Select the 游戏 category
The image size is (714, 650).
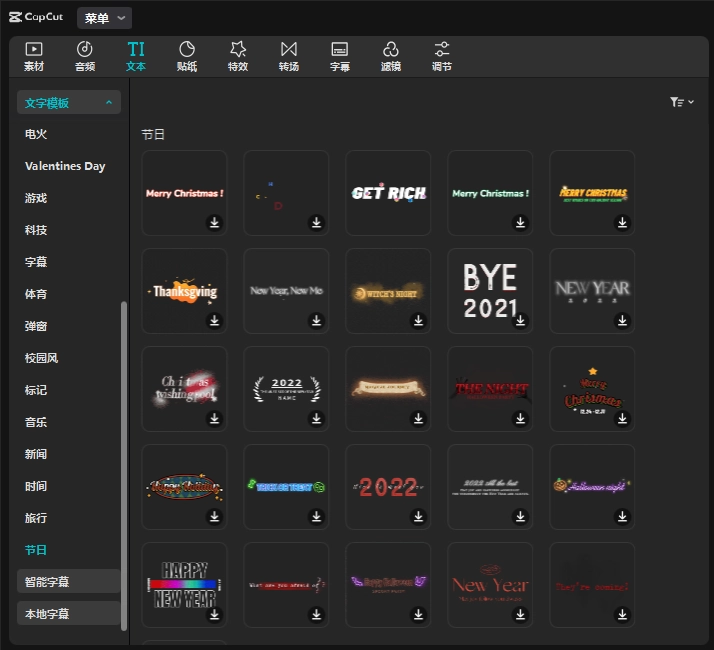[x=36, y=198]
